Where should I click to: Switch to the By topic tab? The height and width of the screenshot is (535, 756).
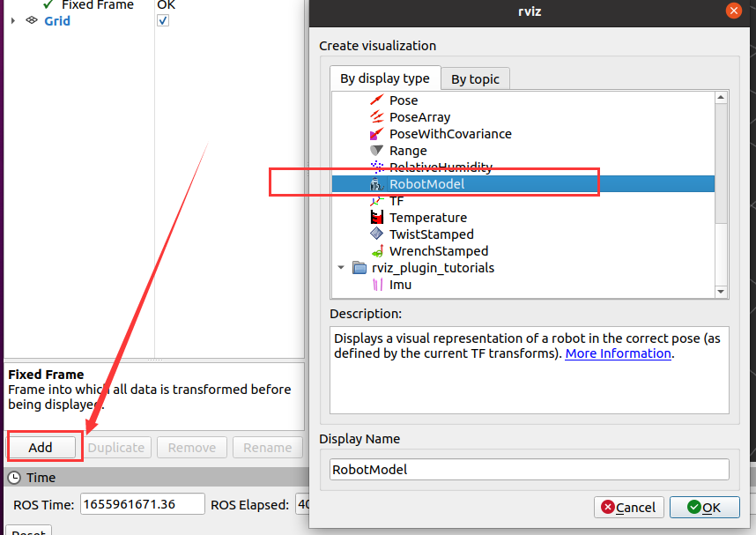475,78
